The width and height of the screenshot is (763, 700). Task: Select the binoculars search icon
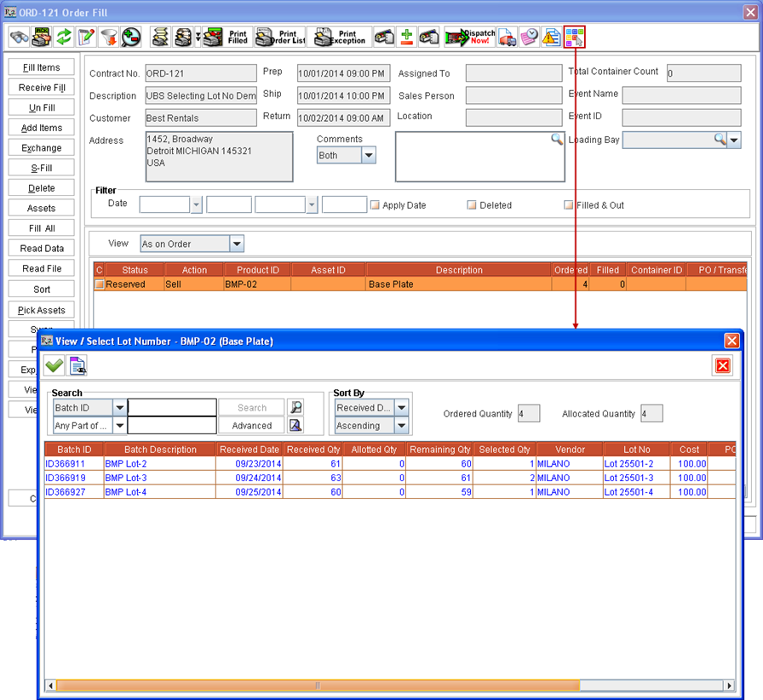point(17,37)
